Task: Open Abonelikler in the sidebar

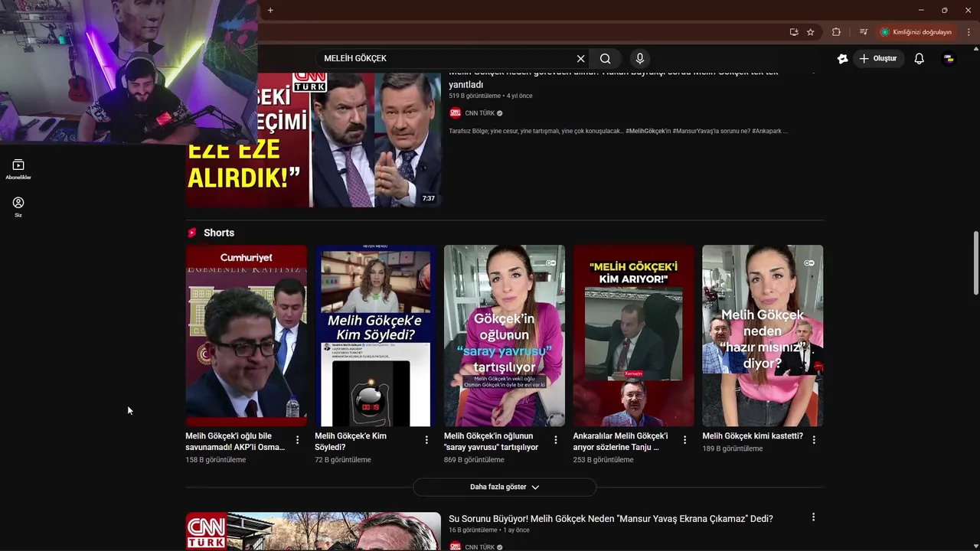Action: (18, 169)
